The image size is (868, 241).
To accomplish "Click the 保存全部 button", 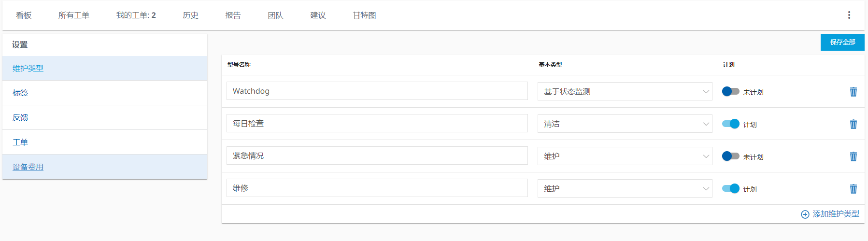I will click(842, 42).
